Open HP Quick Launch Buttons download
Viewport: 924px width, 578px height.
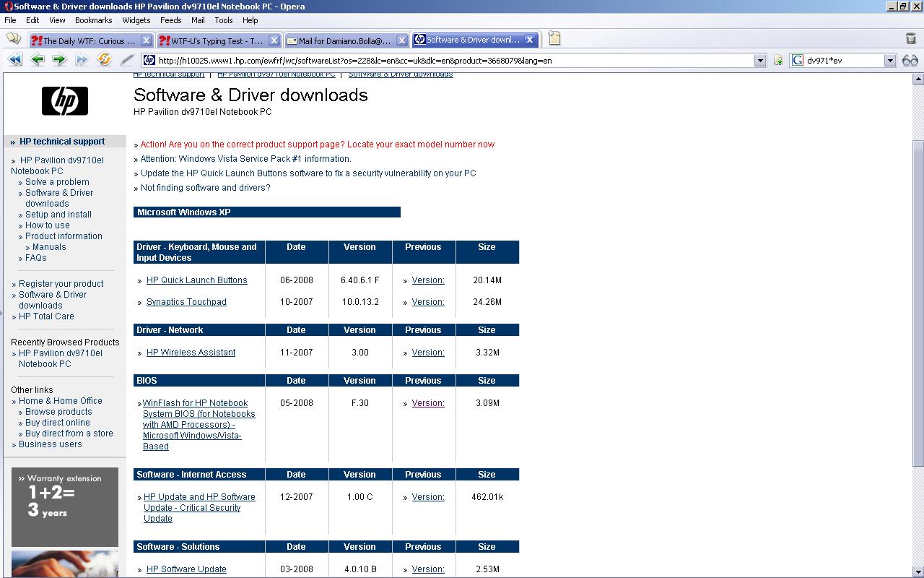[196, 280]
